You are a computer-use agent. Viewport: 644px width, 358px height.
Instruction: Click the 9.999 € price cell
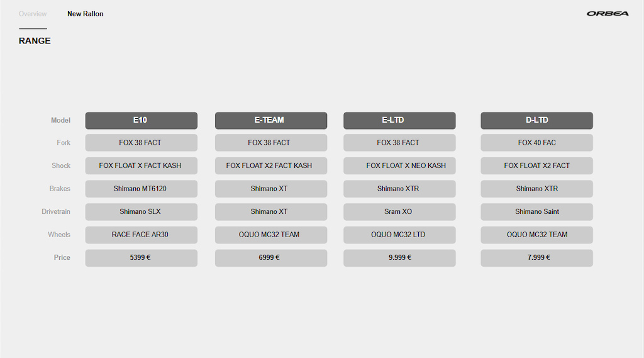(x=399, y=258)
